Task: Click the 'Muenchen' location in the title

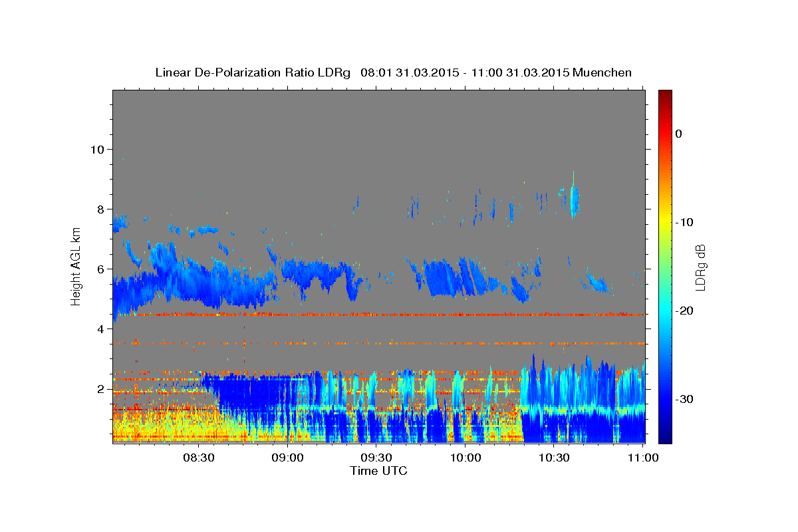Action: tap(602, 72)
